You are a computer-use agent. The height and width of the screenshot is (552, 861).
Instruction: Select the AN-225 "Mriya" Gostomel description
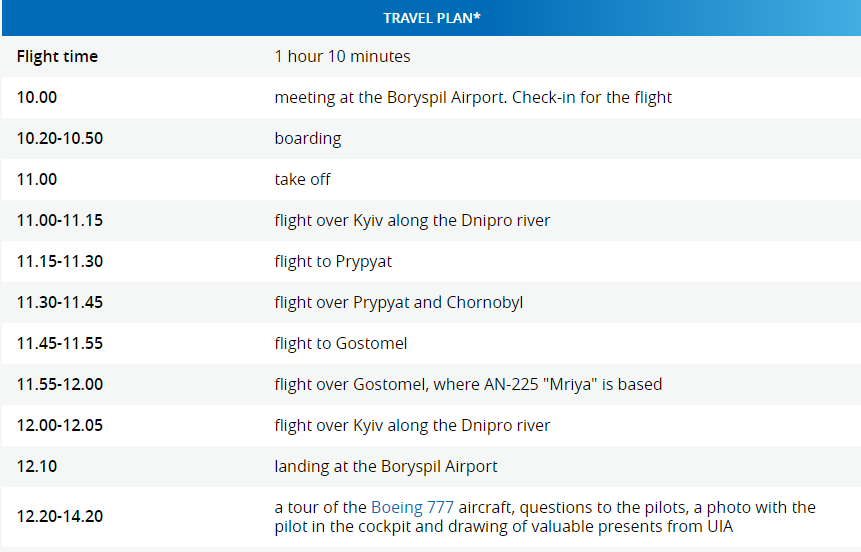tap(468, 385)
